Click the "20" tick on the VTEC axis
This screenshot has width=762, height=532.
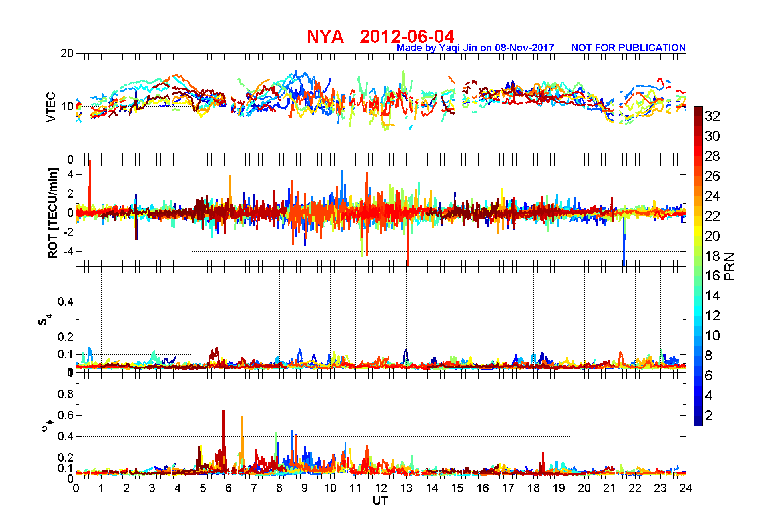pyautogui.click(x=67, y=53)
